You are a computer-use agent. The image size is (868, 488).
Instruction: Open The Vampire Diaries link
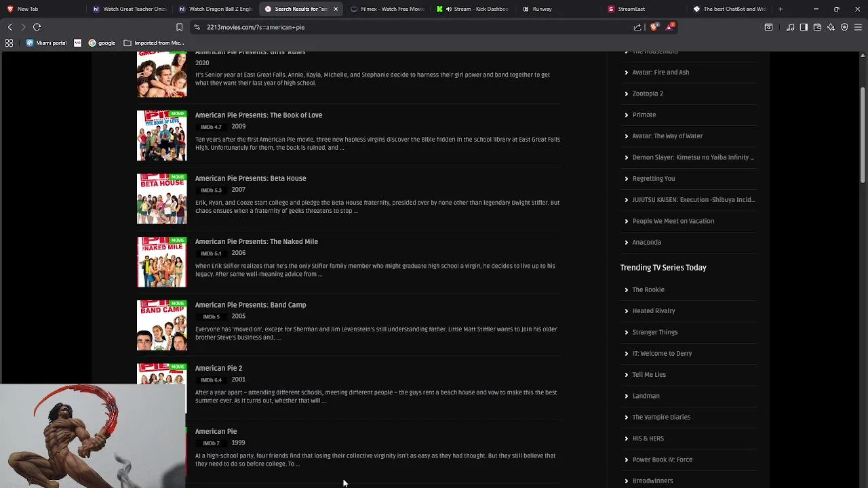coord(661,418)
